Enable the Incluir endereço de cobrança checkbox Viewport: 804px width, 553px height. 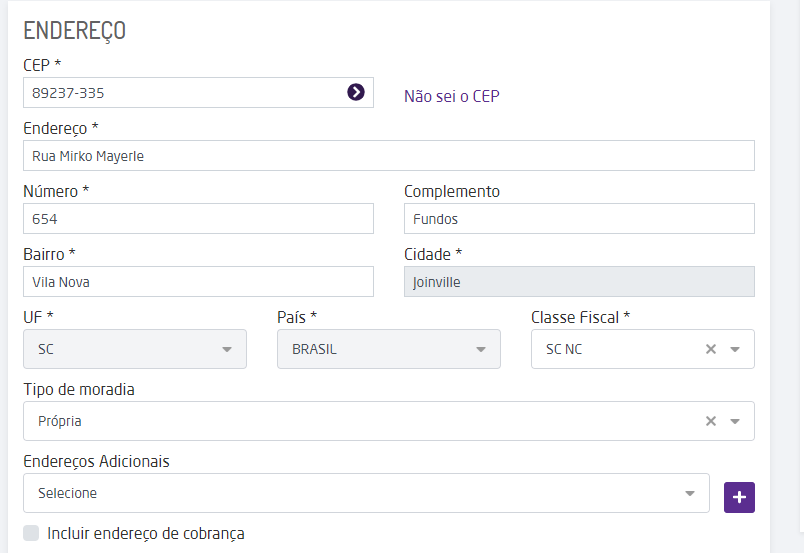coord(31,533)
